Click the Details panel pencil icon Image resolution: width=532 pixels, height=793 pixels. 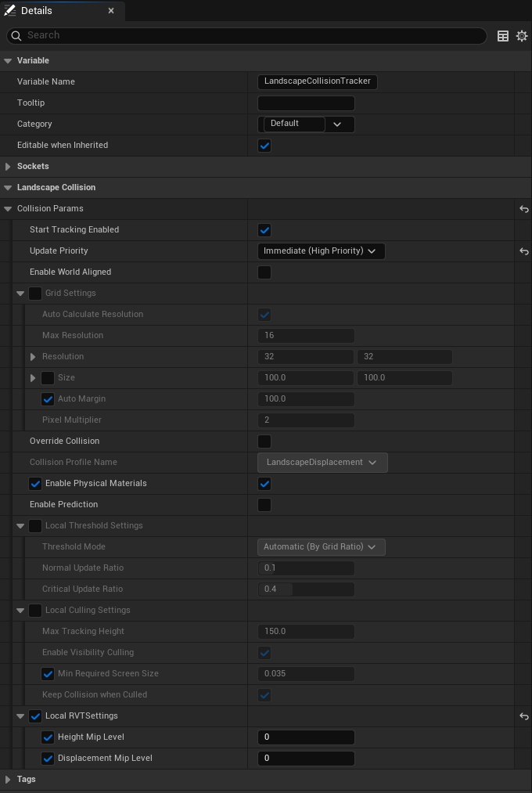coord(9,11)
